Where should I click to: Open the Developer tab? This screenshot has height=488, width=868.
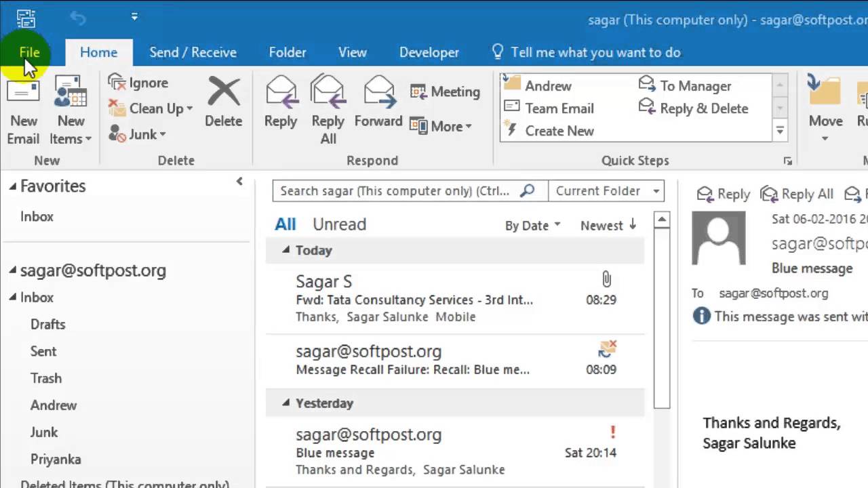tap(429, 52)
